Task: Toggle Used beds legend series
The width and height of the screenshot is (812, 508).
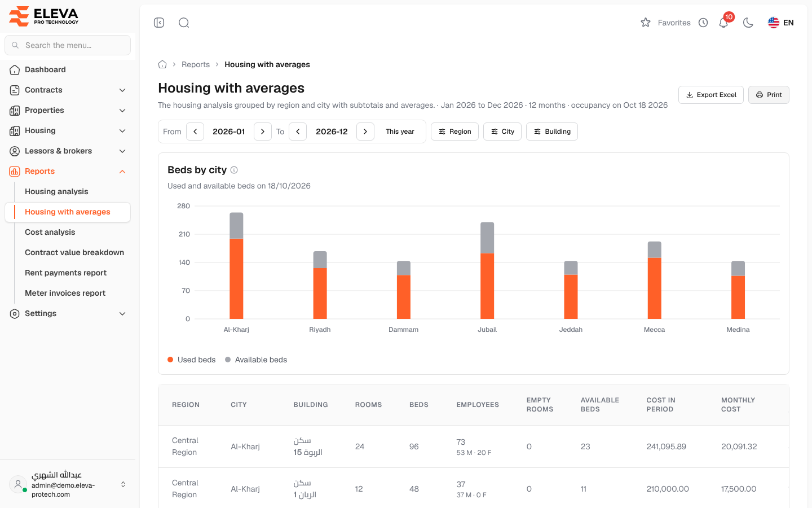Action: 192,360
